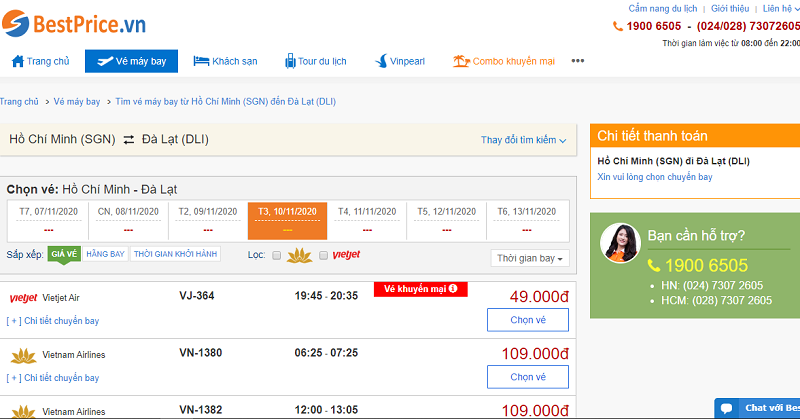Click departure time 06:25 - 07:25
This screenshot has width=800, height=420.
[x=326, y=353]
